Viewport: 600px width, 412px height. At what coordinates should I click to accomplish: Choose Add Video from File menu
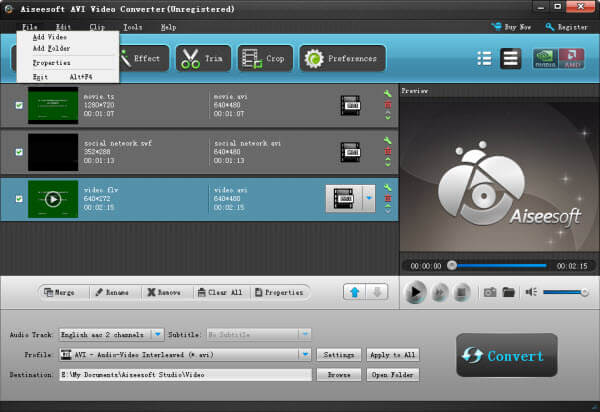coord(68,37)
